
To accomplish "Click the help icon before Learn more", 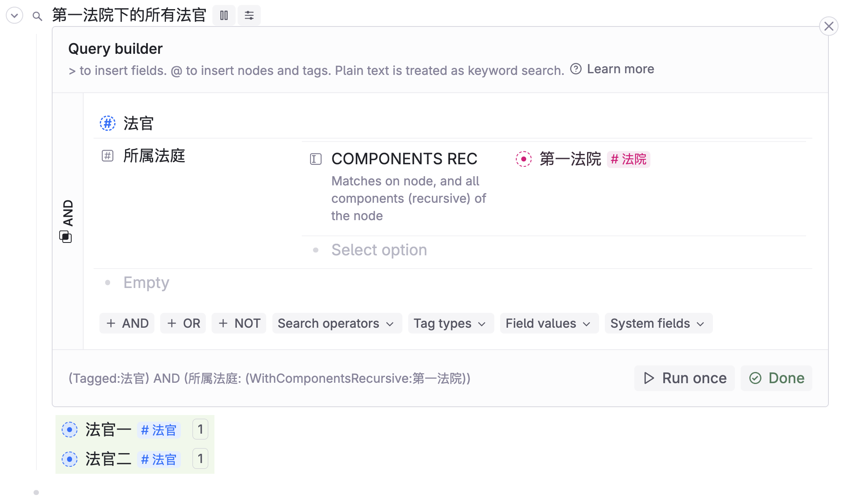I will [x=575, y=69].
